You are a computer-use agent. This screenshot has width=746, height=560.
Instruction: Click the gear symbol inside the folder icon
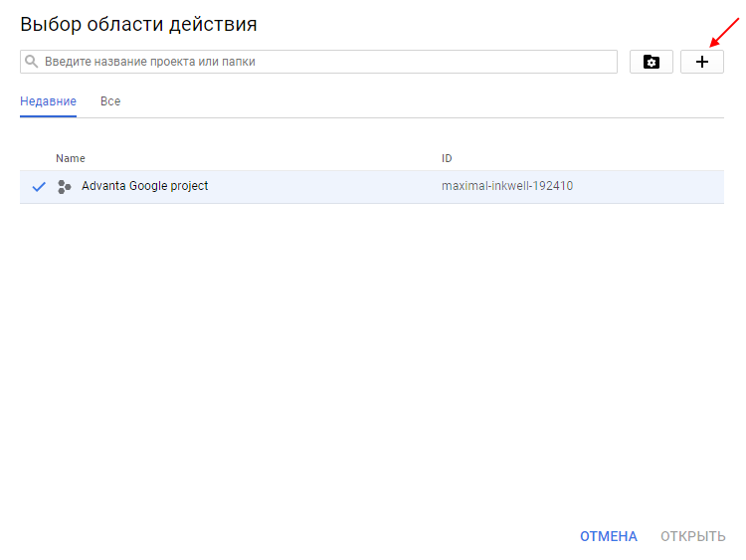tap(652, 64)
